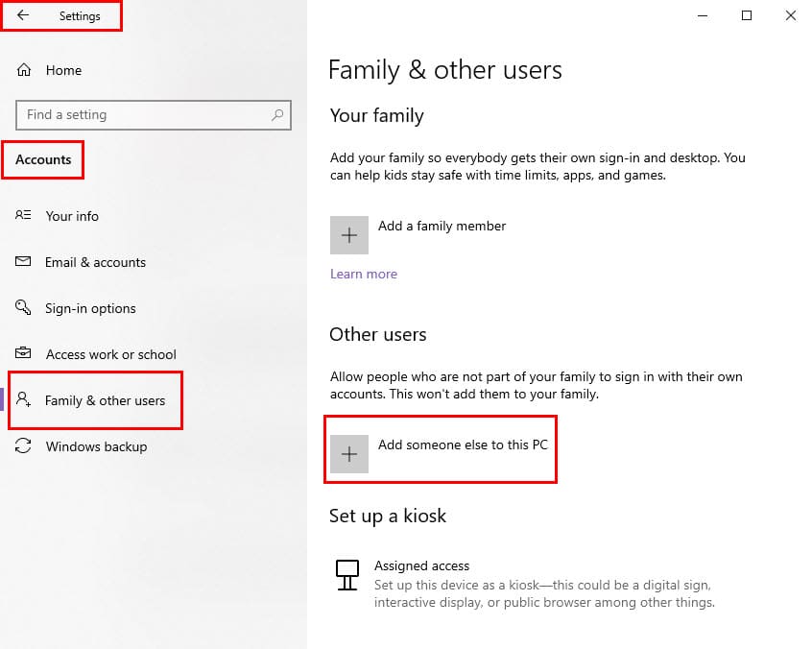Image resolution: width=812 pixels, height=649 pixels.
Task: Click the Email & accounts envelope icon
Action: pyautogui.click(x=23, y=261)
